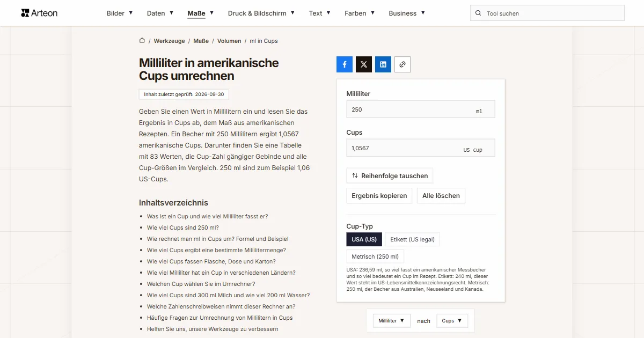Image resolution: width=644 pixels, height=338 pixels.
Task: Share the page on Facebook
Action: 345,64
